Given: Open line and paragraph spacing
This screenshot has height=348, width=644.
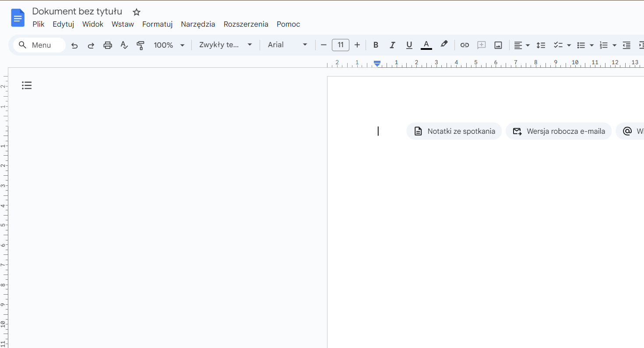Looking at the screenshot, I should click(x=541, y=45).
